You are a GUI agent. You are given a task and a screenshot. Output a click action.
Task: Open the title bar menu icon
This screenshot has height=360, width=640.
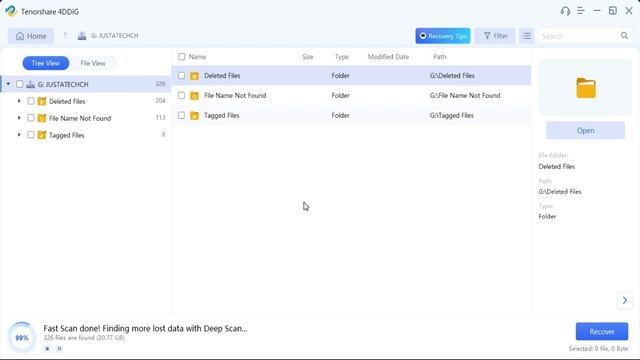tap(581, 11)
